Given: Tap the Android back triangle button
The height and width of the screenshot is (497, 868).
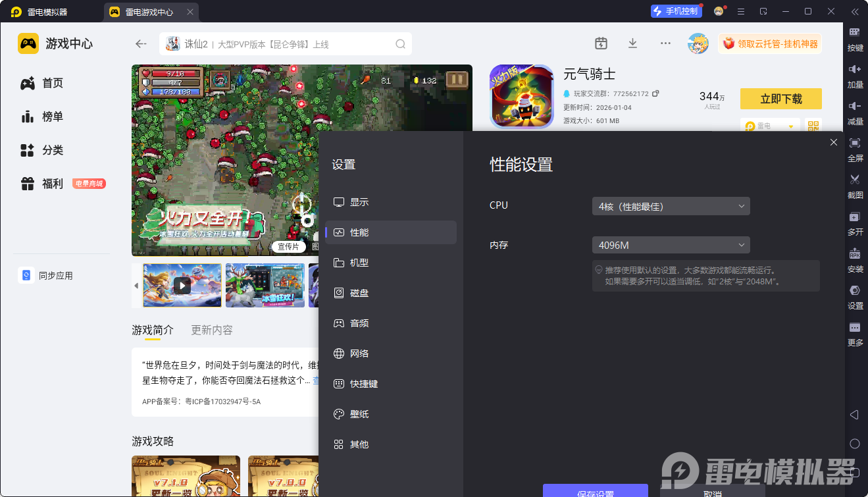Looking at the screenshot, I should pos(854,415).
